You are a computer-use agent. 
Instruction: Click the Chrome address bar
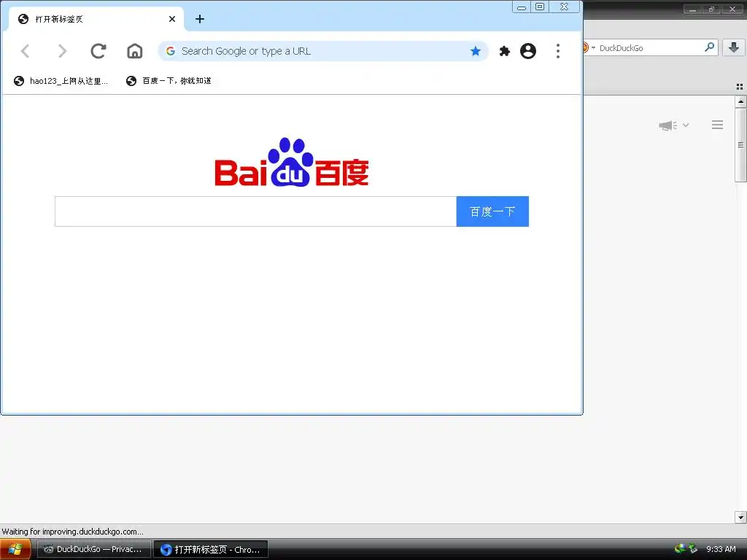tap(323, 51)
